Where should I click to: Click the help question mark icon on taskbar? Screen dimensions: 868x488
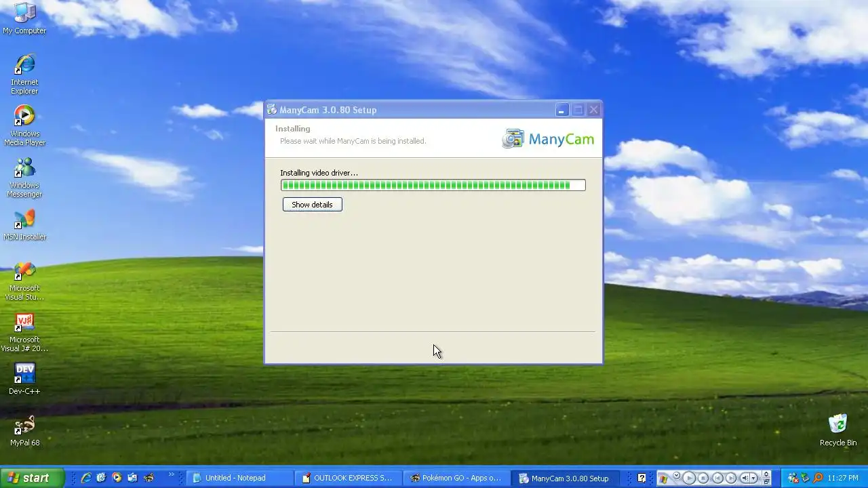click(x=642, y=478)
